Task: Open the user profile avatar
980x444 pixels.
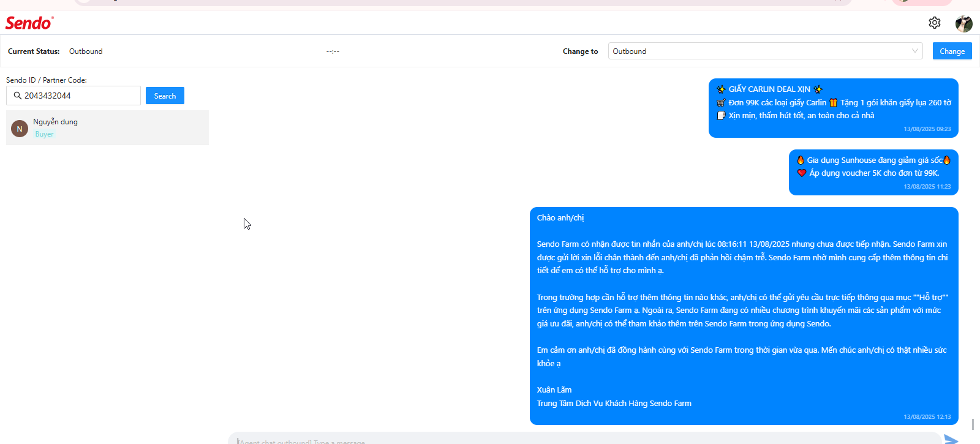Action: (x=963, y=23)
